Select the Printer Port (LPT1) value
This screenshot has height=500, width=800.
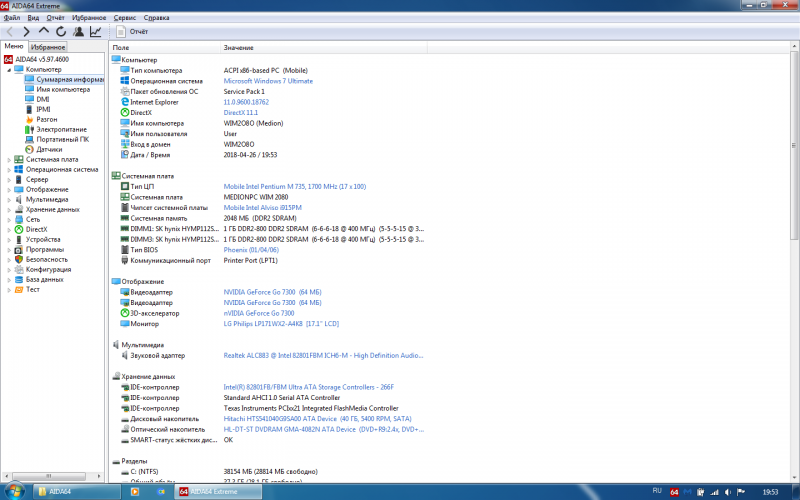tap(251, 260)
